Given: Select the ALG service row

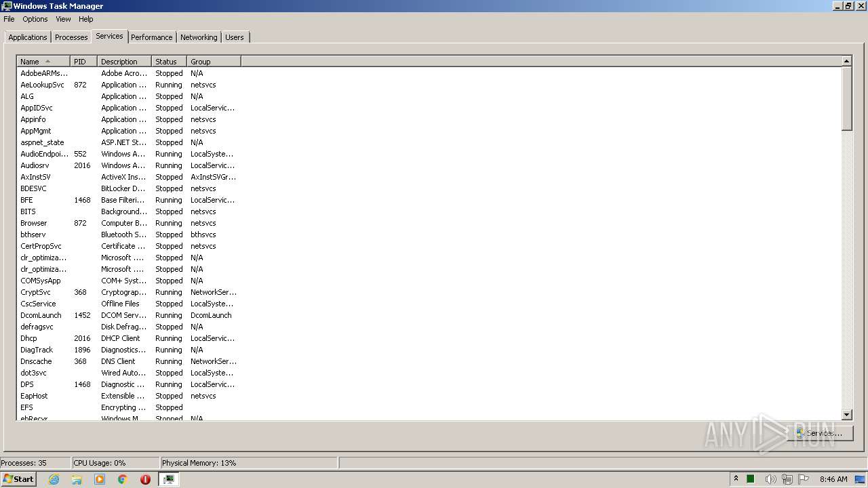Looking at the screenshot, I should (129, 96).
